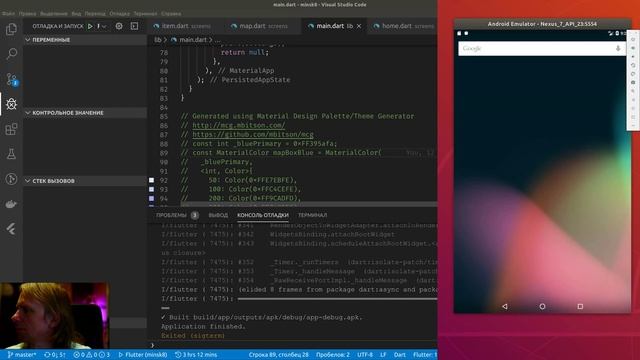
Task: Open the debug configuration dropdown
Action: [101, 26]
